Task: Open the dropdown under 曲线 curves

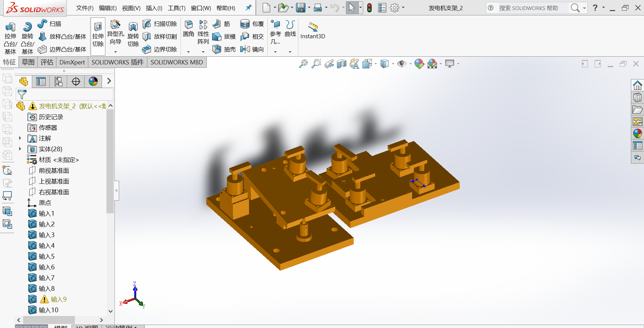Action: coord(290,52)
